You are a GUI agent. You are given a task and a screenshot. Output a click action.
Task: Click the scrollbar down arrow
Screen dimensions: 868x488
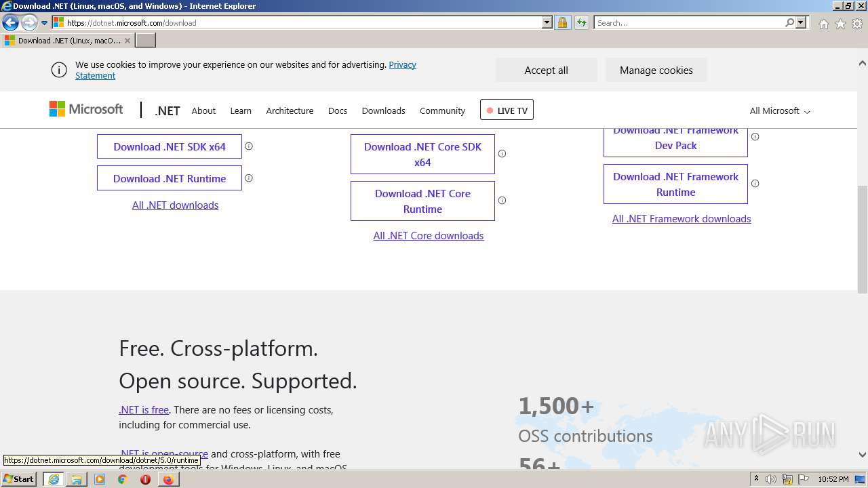(x=863, y=455)
